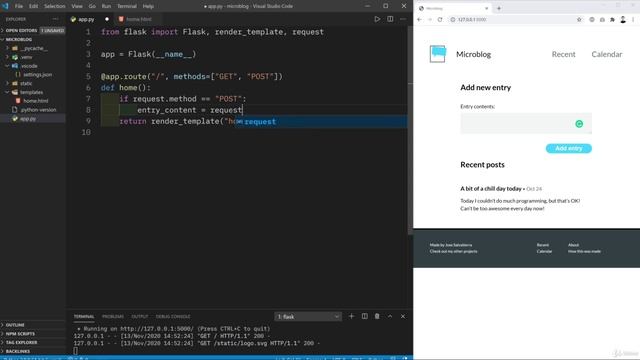Switch to the Output panel tab
Screen dimensions: 640x360
click(140, 317)
